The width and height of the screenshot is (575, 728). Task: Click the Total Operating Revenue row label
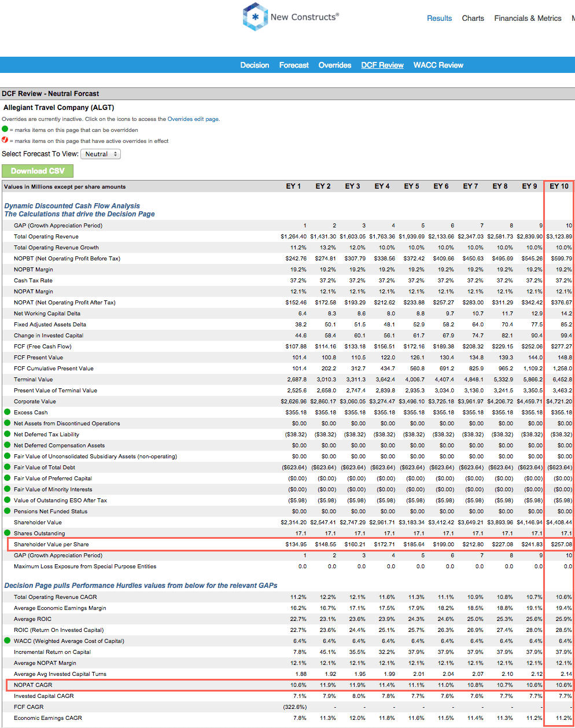pos(46,237)
